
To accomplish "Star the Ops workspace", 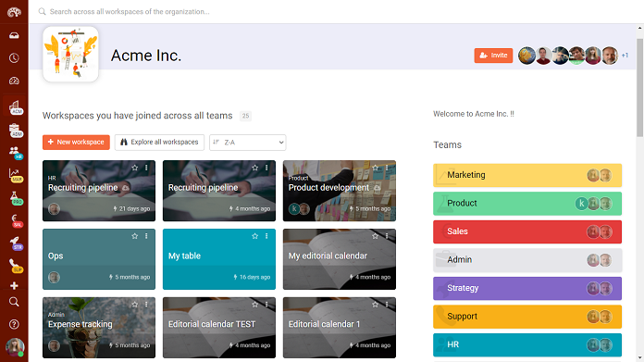I will (x=135, y=236).
